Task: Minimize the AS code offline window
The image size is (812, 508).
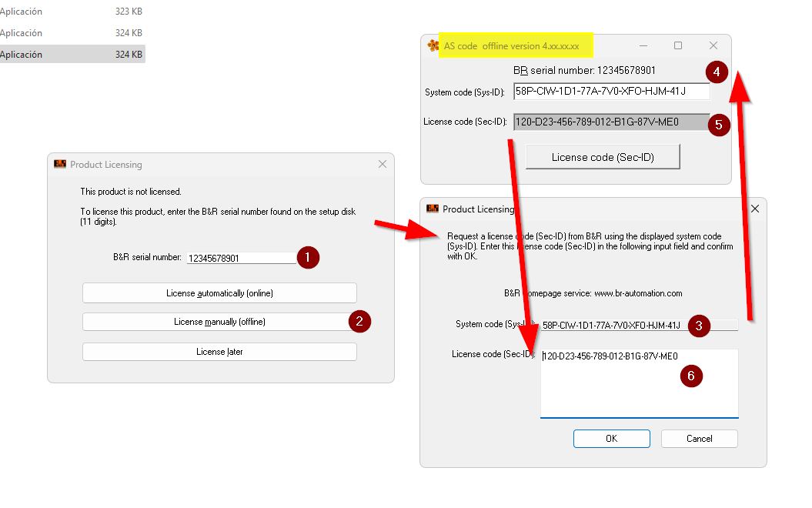Action: tap(643, 45)
